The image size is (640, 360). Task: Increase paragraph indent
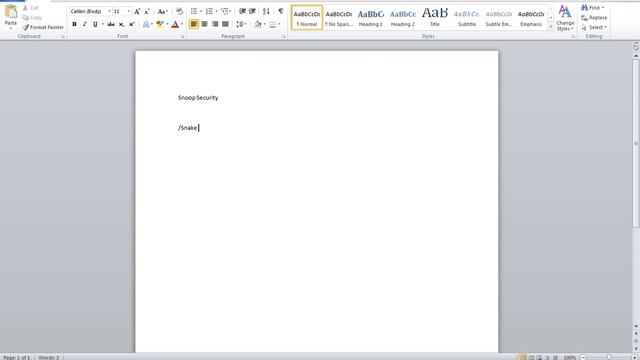[252, 11]
